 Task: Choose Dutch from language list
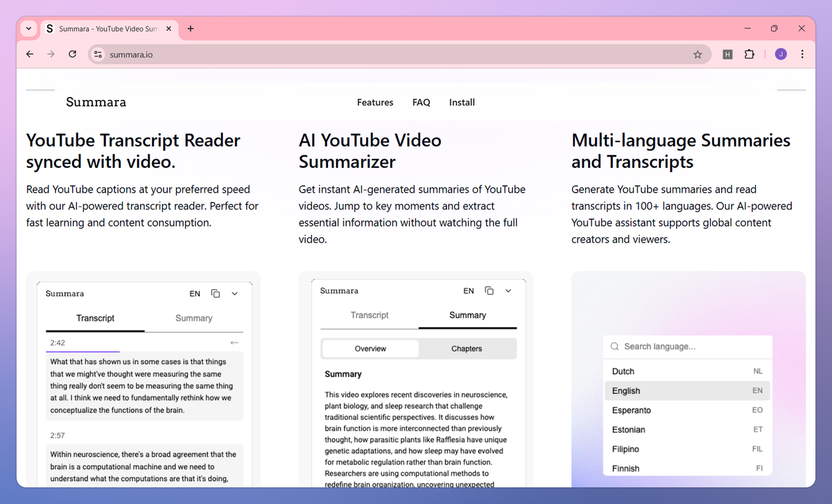coord(688,372)
